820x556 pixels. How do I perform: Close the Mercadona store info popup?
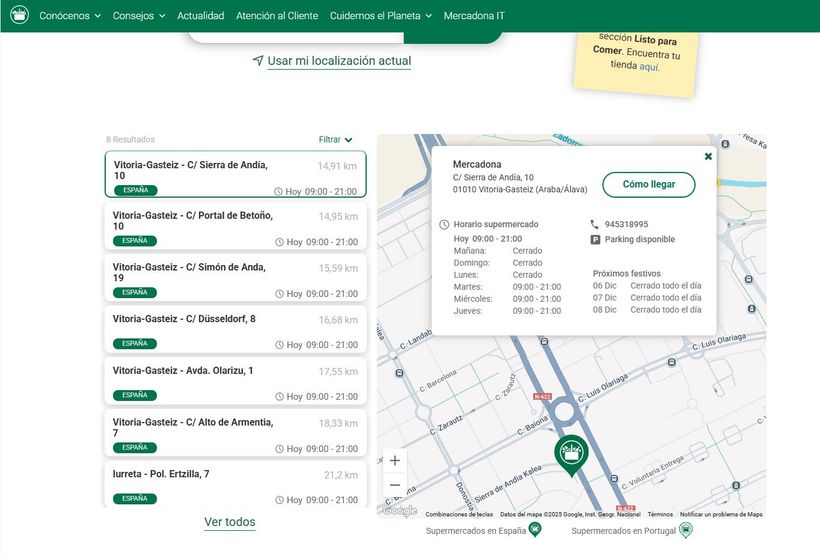(708, 156)
